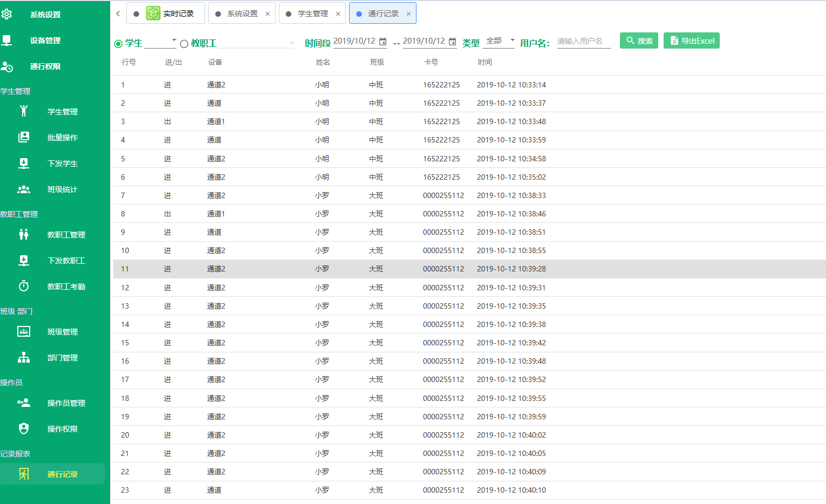Click the 导出Excel button
Screen dimensions: 826x504
pyautogui.click(x=692, y=40)
